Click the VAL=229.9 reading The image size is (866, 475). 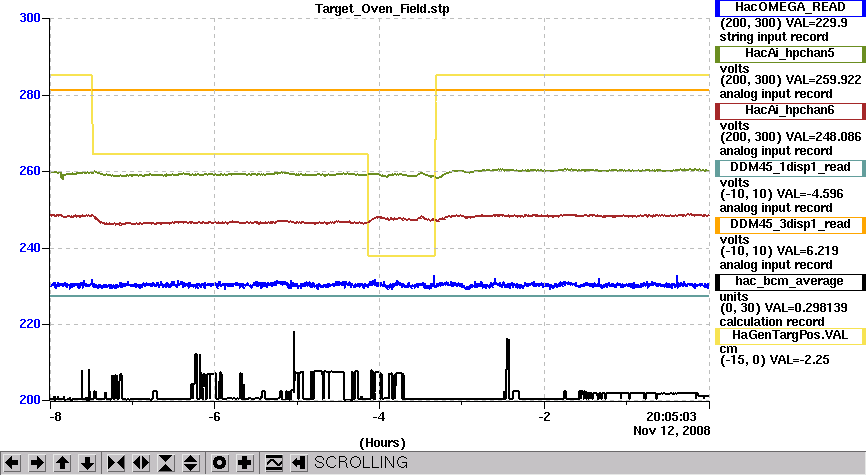pos(815,23)
